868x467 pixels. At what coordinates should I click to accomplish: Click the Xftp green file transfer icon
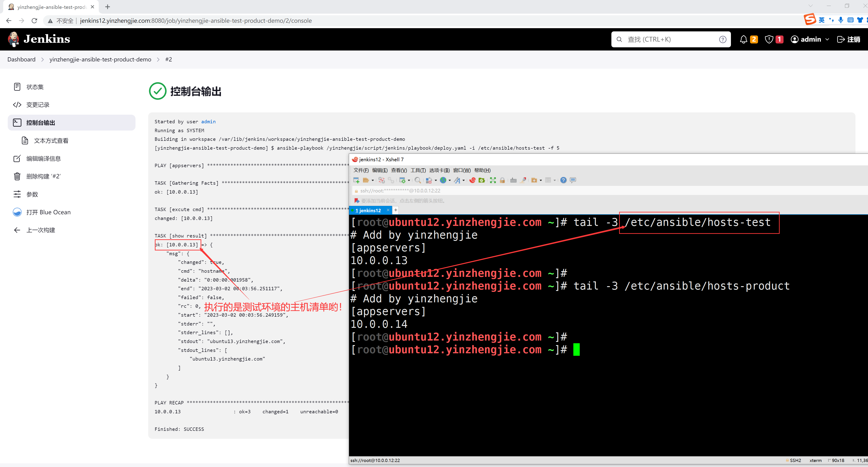click(x=482, y=180)
